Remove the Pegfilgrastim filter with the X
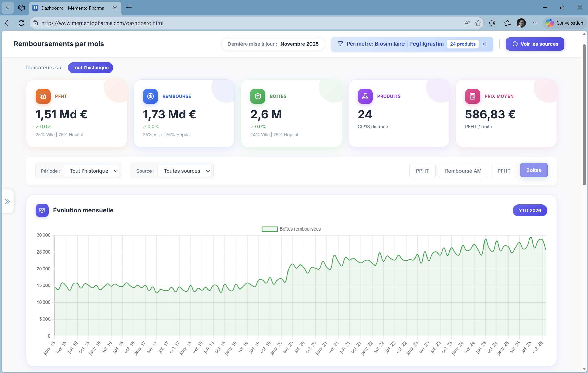Viewport: 588px width, 373px height. 485,44
